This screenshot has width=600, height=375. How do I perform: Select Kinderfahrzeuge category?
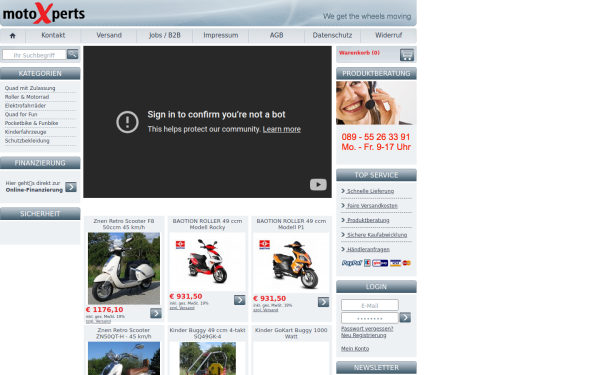click(x=25, y=132)
